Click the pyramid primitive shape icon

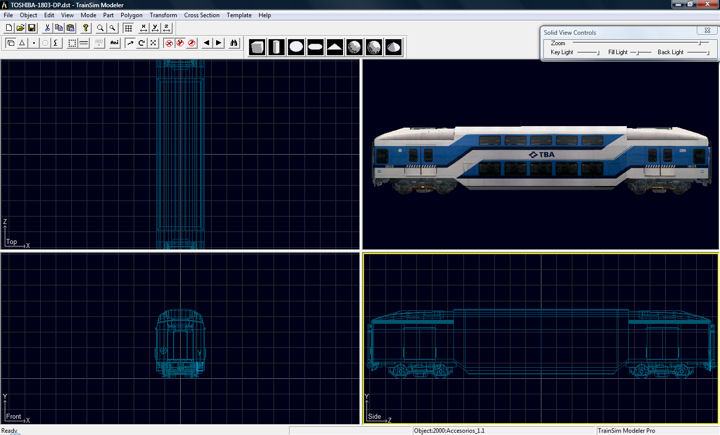(x=335, y=47)
